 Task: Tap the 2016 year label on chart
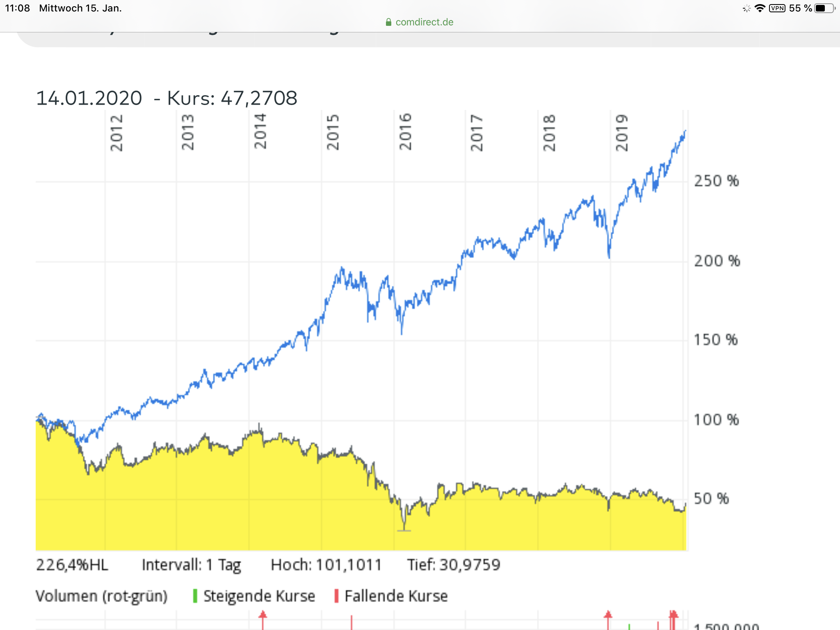point(405,132)
